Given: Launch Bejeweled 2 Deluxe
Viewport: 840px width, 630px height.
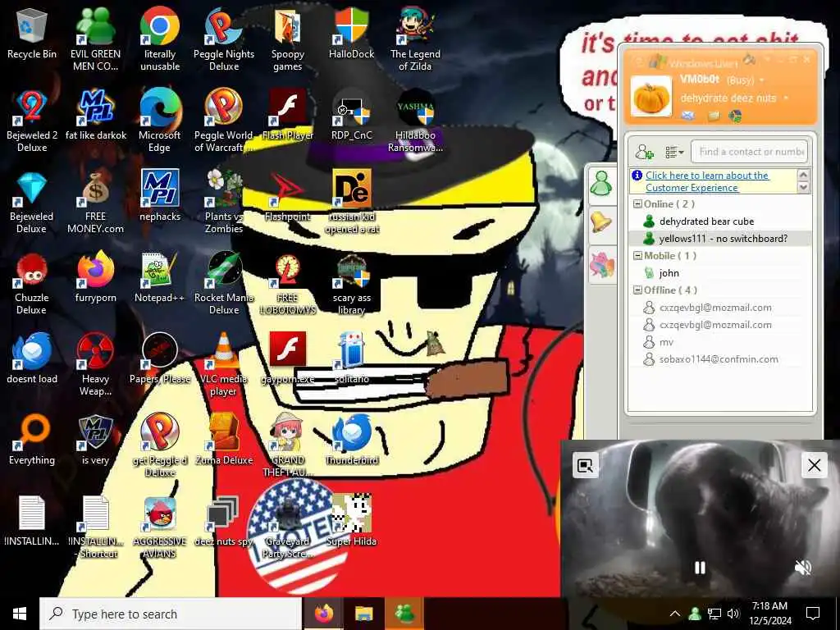Looking at the screenshot, I should pyautogui.click(x=32, y=120).
